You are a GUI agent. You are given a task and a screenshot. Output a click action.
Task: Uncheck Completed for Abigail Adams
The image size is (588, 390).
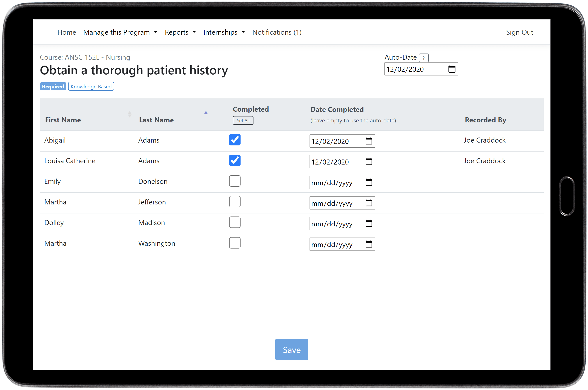tap(234, 140)
